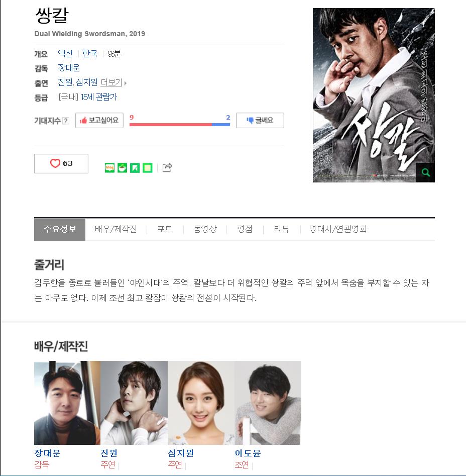
Task: Switch to the 배우/제작진 tab
Action: click(116, 229)
